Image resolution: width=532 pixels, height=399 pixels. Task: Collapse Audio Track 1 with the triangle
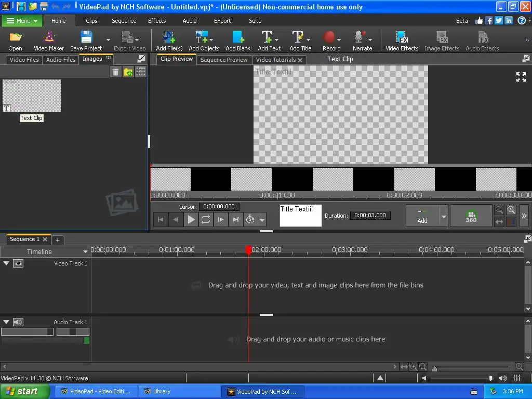[6, 322]
